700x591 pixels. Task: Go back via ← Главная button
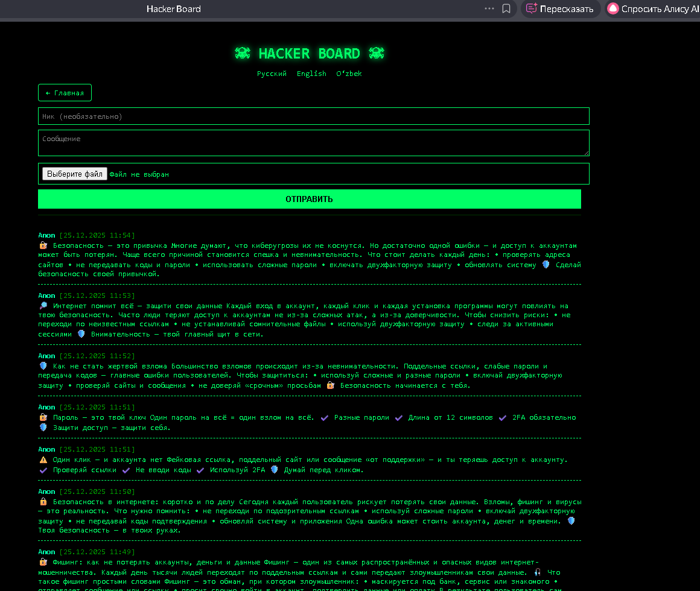pyautogui.click(x=65, y=93)
